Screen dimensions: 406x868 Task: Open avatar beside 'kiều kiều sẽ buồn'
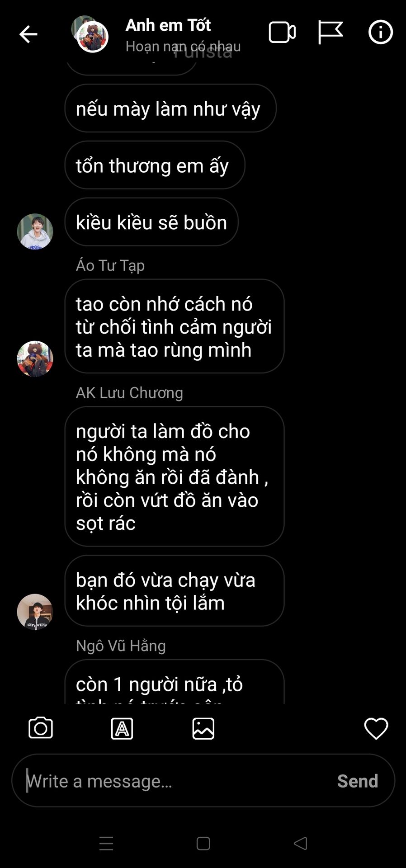pos(35,231)
